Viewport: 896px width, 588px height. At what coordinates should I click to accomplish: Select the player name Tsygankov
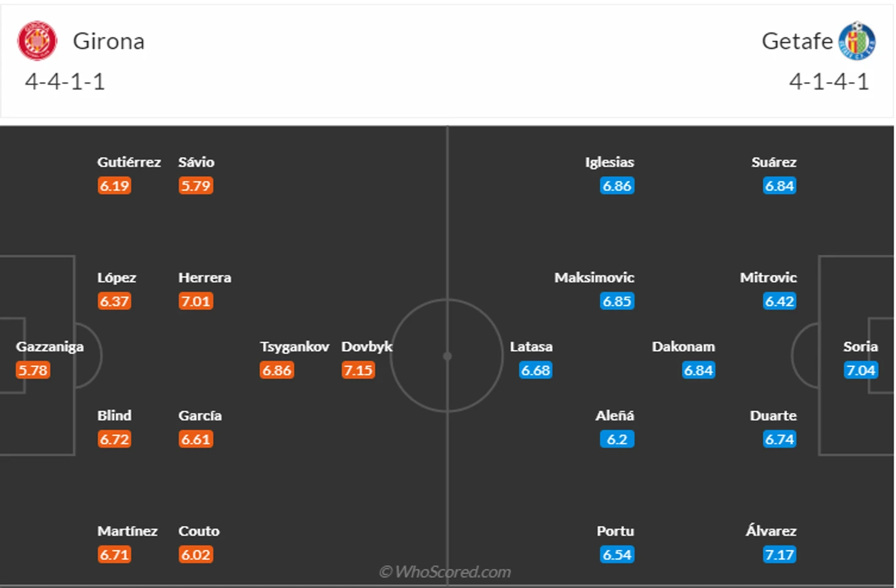[295, 347]
